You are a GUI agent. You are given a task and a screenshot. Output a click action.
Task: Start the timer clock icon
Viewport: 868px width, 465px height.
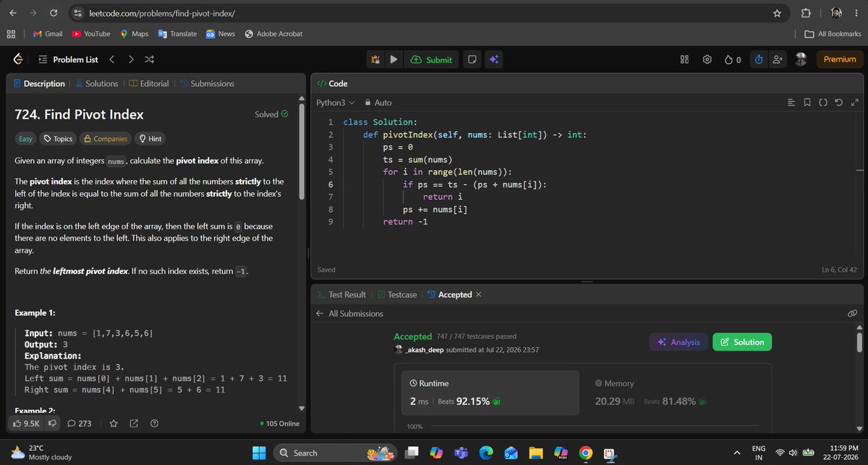click(759, 60)
